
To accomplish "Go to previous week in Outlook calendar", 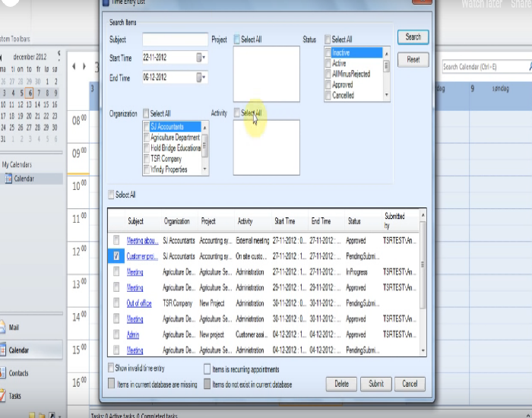I will (74, 67).
